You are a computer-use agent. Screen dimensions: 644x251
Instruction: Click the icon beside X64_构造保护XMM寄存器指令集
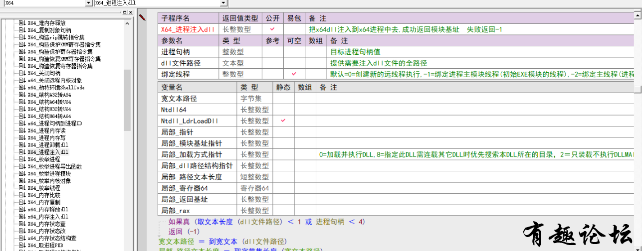tap(22, 44)
